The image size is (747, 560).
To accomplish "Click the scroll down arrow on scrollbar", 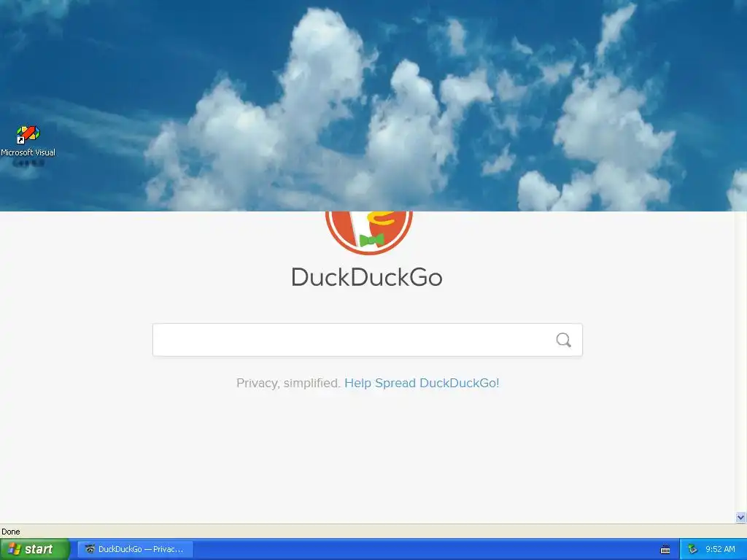I will 740,517.
